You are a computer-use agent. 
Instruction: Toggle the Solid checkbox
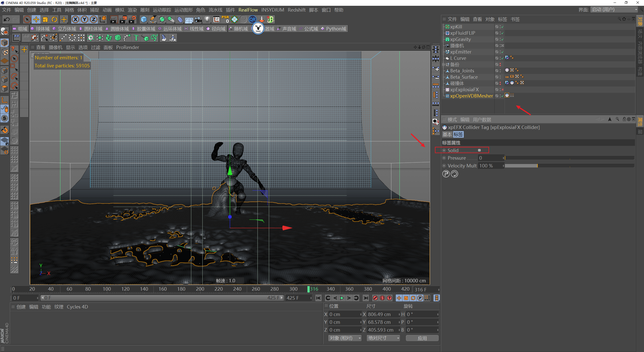pyautogui.click(x=479, y=150)
